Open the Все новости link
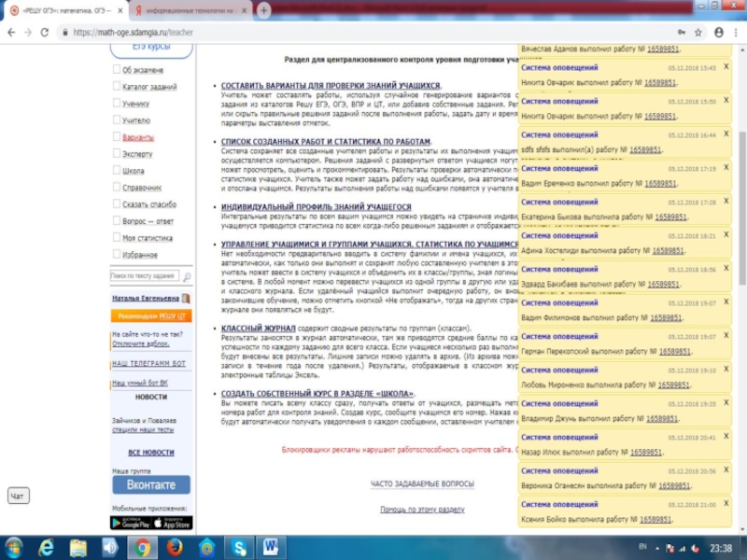This screenshot has width=747, height=560. (151, 453)
